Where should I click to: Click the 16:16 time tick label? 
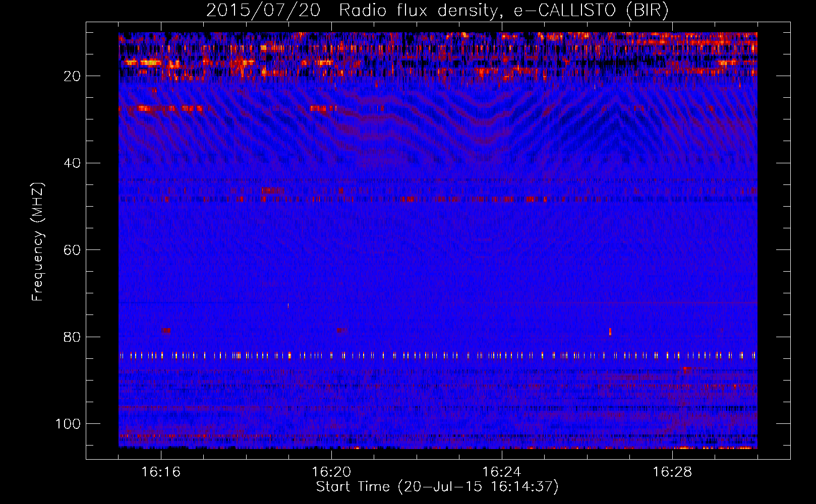click(161, 472)
